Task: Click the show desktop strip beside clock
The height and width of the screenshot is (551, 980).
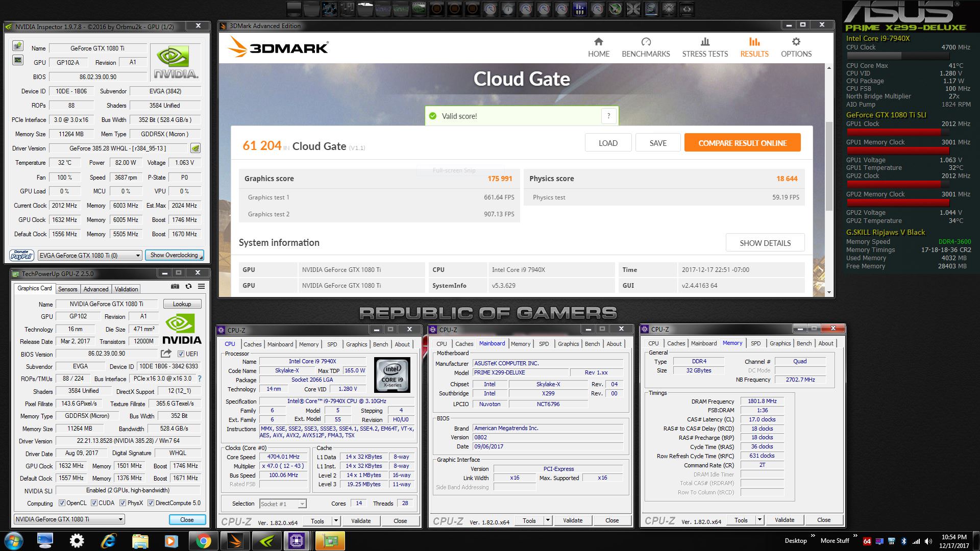Action: [976, 541]
